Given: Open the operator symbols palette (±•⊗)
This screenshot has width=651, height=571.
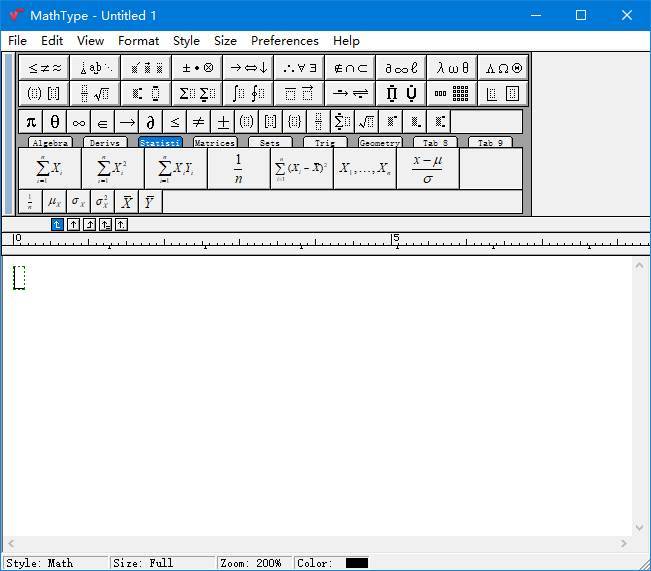Looking at the screenshot, I should 197,68.
